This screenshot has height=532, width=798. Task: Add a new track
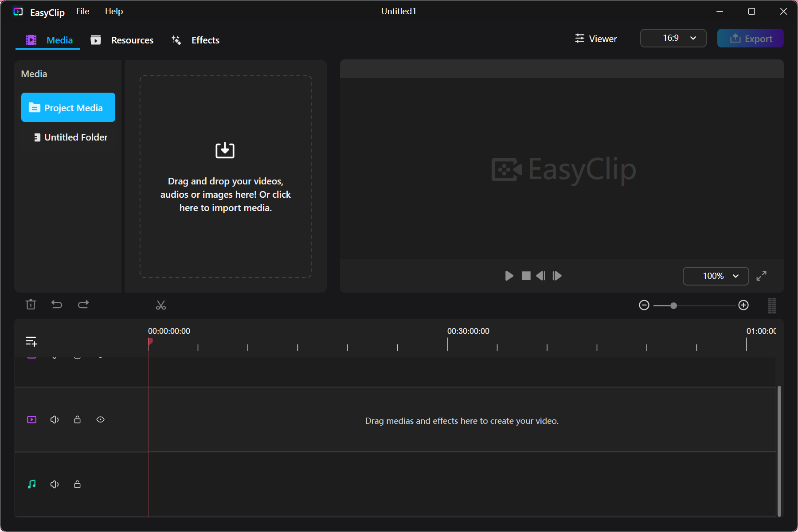click(31, 341)
